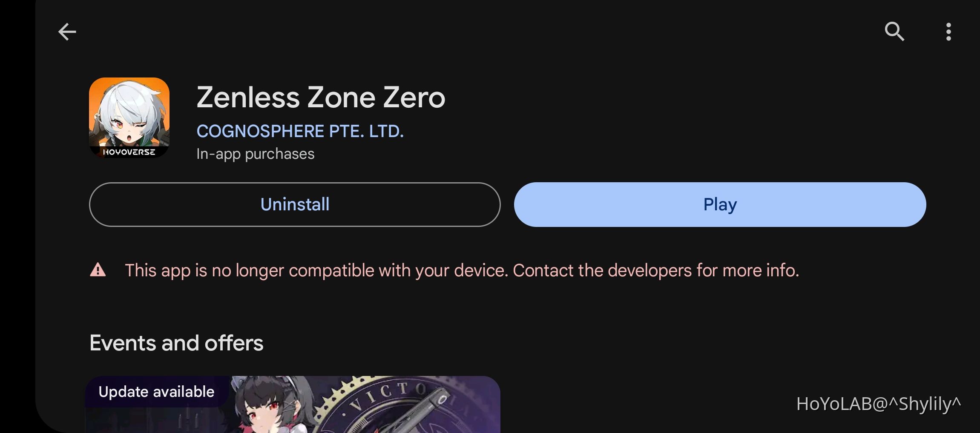The width and height of the screenshot is (980, 433).
Task: Open the three-dot more options menu
Action: (x=948, y=32)
